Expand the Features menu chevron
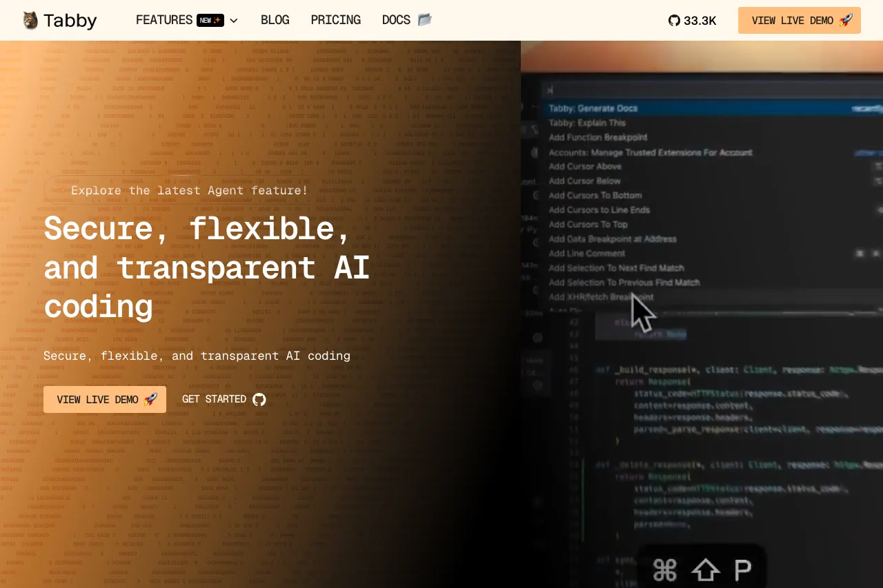The height and width of the screenshot is (588, 883). tap(234, 21)
